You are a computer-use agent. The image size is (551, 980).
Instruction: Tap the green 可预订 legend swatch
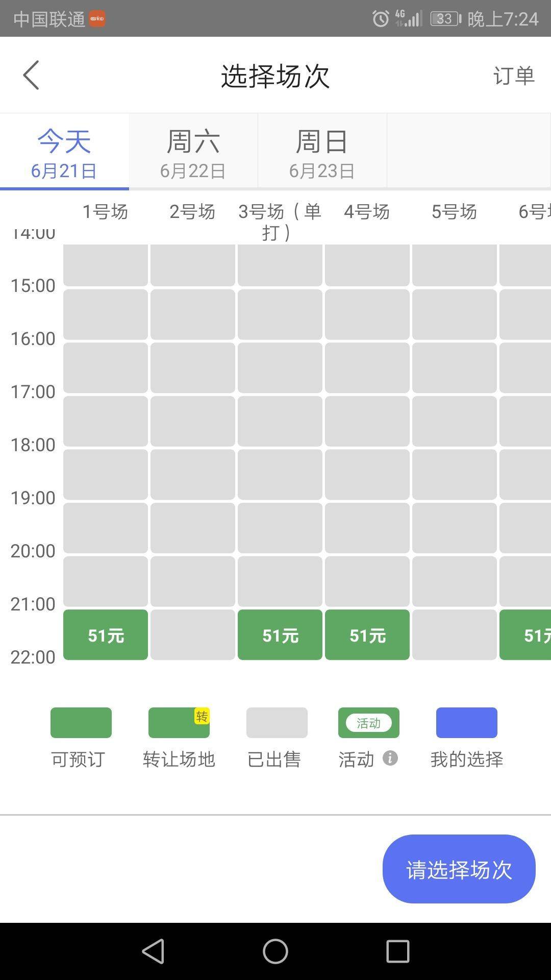[81, 723]
